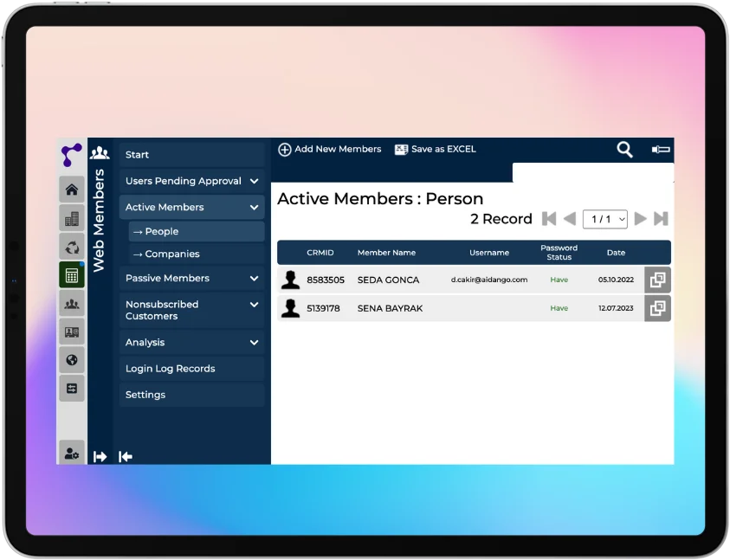The height and width of the screenshot is (560, 730).
Task: Click the green Have password status for SENA BAYRAK
Action: (559, 308)
